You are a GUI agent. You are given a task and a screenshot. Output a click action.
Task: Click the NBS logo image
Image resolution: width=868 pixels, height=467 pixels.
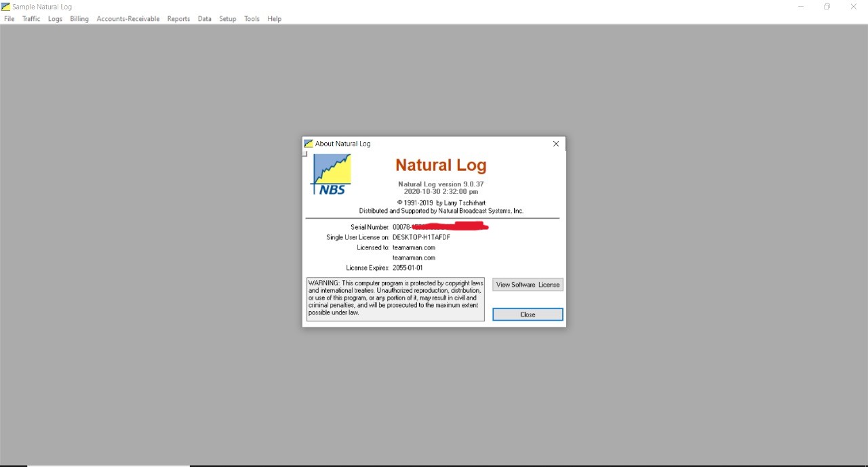[331, 174]
